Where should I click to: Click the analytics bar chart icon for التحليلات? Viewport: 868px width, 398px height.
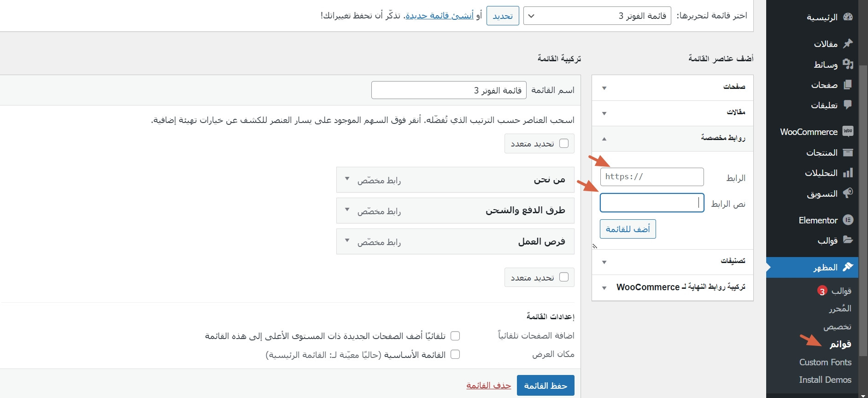(x=848, y=173)
